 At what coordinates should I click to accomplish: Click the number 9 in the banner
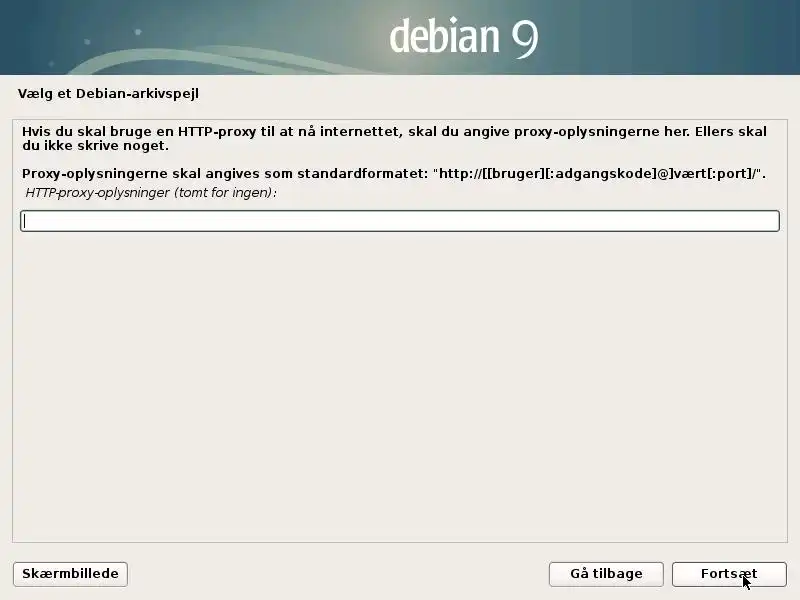[x=525, y=39]
